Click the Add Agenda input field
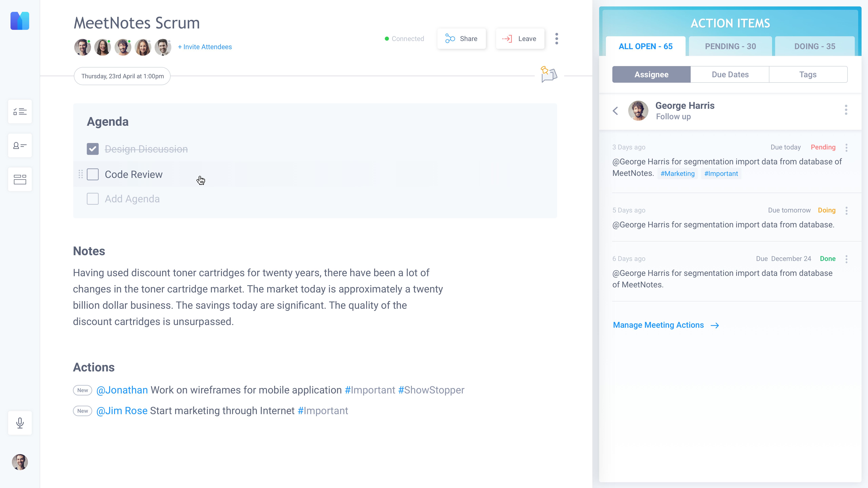 point(132,199)
